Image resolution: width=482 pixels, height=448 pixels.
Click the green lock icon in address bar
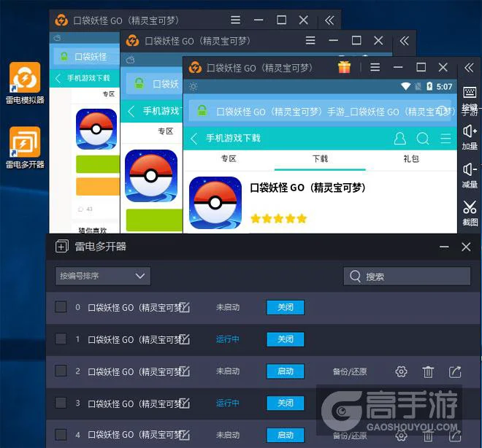click(x=202, y=111)
